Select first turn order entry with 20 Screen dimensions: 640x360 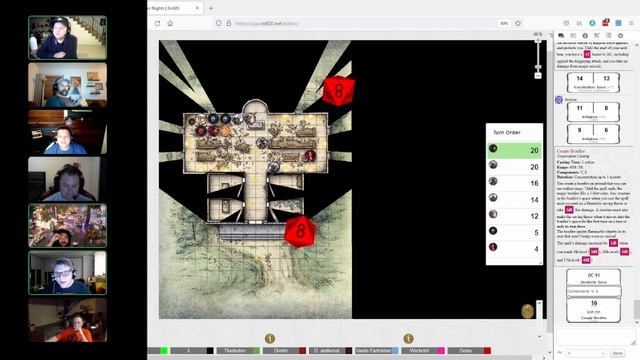514,150
